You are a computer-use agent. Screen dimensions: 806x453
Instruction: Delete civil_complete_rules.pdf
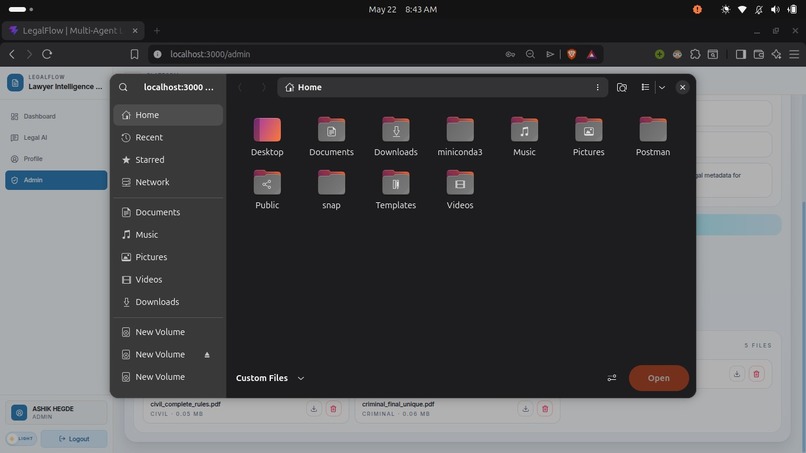[x=333, y=409]
